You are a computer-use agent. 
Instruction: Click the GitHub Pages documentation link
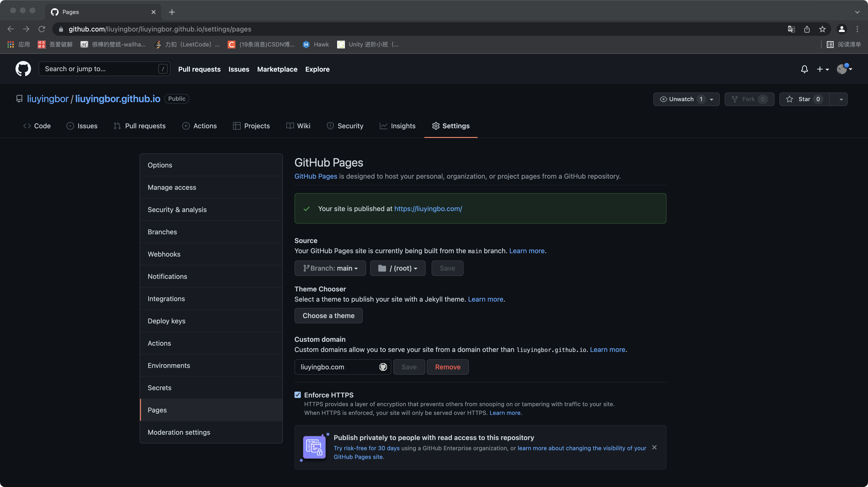316,176
